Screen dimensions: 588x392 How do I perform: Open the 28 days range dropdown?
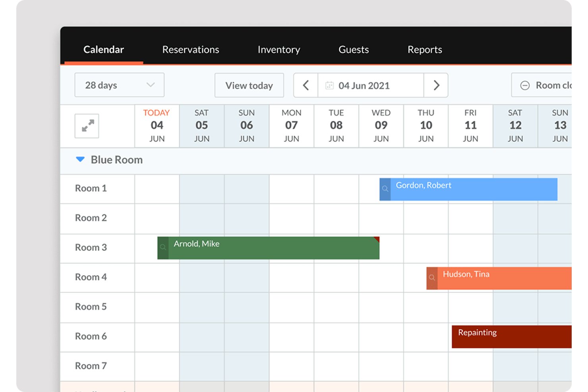(x=120, y=85)
